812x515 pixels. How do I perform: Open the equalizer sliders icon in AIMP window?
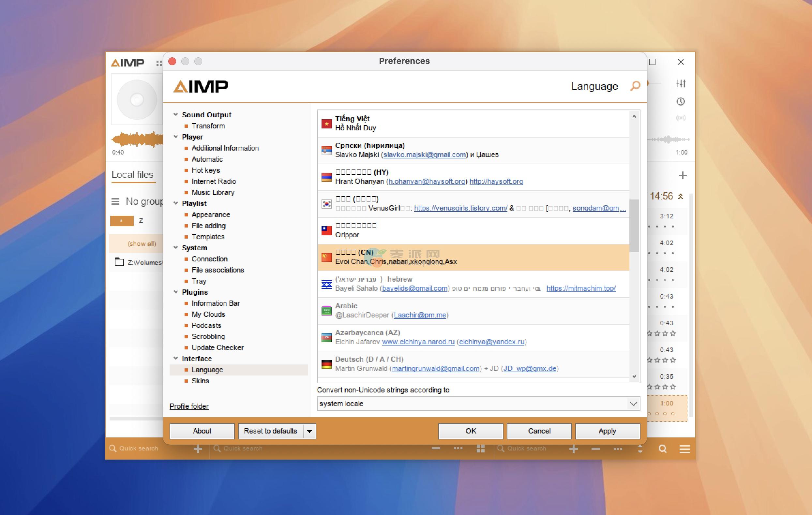coord(681,83)
